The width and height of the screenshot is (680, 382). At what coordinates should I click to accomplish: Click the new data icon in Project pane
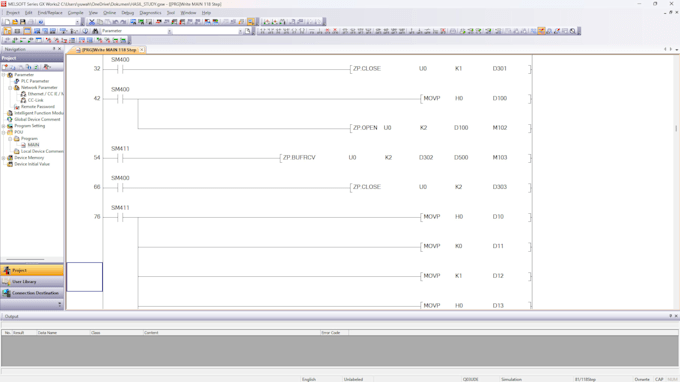click(x=6, y=67)
